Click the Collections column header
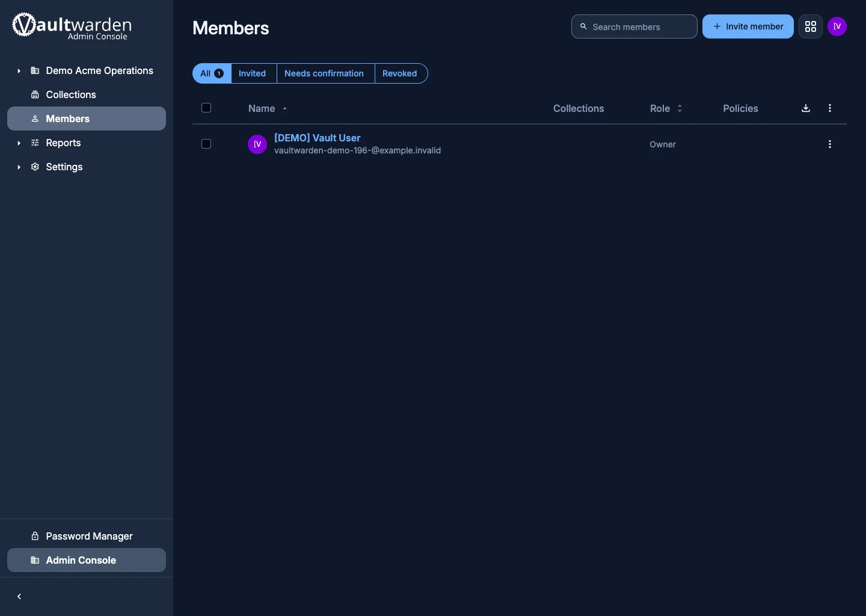Screen dimensions: 866x616 click(579, 108)
